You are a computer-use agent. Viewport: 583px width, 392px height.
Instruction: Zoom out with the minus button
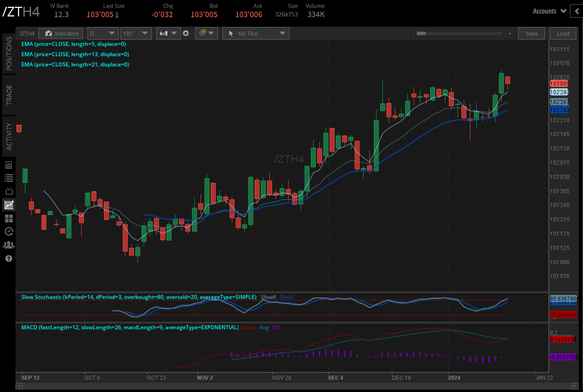[413, 34]
